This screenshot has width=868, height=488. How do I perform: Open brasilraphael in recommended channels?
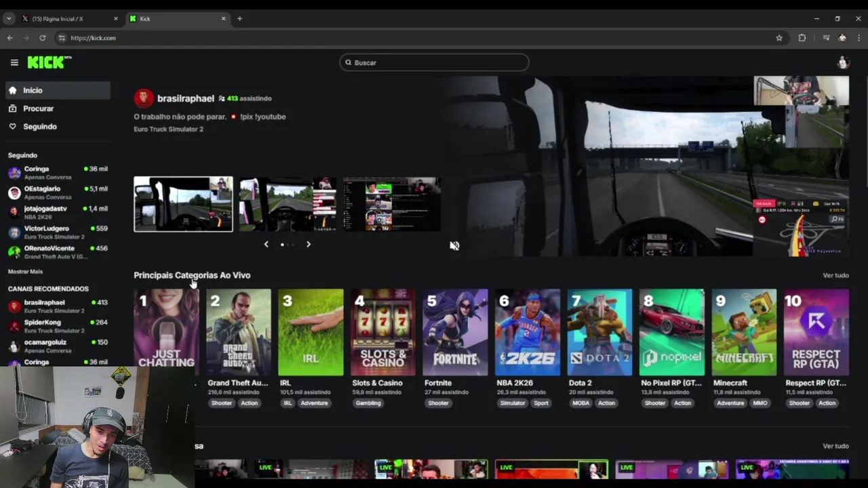58,306
